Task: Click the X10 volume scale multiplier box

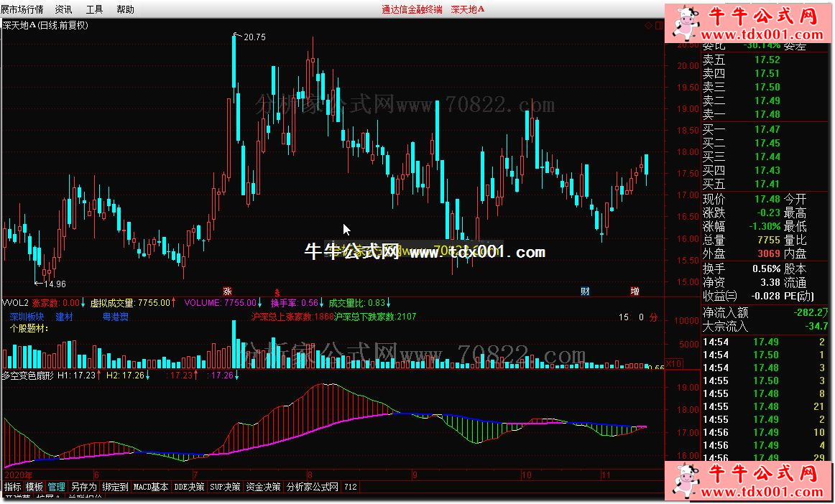Action: [673, 363]
